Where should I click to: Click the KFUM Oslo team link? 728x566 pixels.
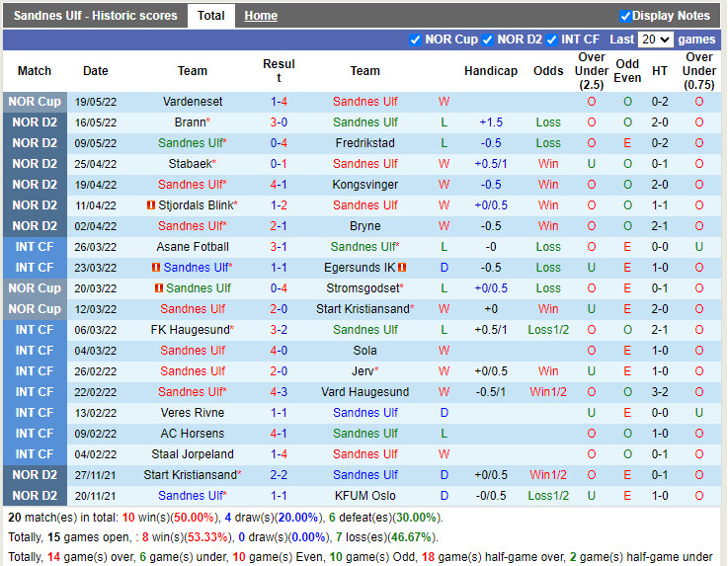pos(364,496)
